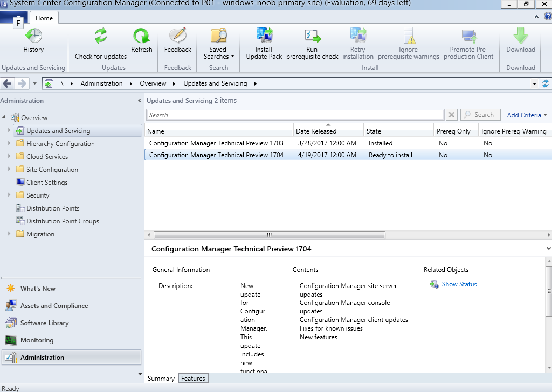
Task: Click inside the Search input field
Action: coord(295,115)
